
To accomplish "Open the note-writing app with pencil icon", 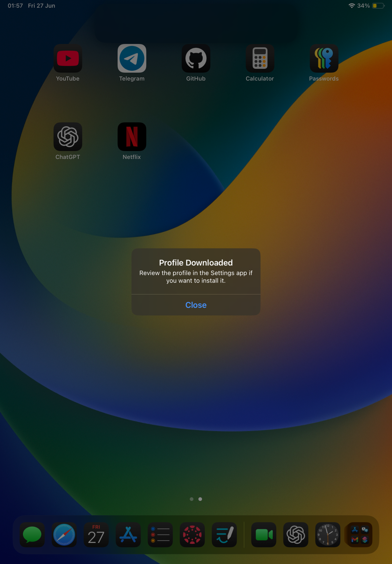I will pyautogui.click(x=224, y=535).
